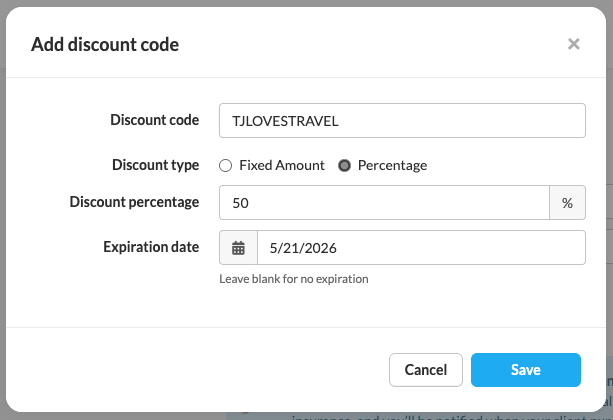Save the discount code

pyautogui.click(x=525, y=370)
